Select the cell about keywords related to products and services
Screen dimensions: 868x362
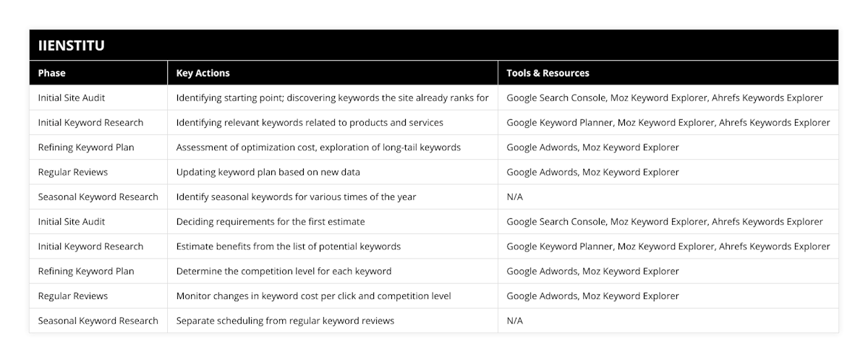coord(310,122)
